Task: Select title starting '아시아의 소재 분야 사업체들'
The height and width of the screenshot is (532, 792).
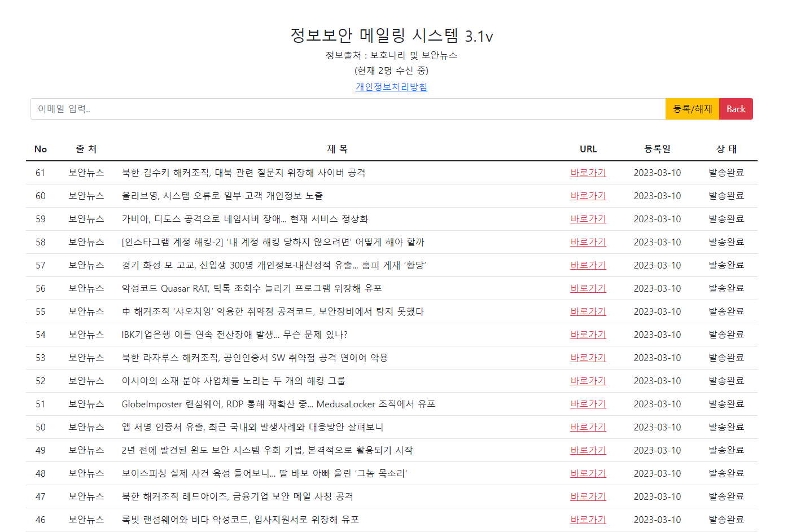Action: pos(233,381)
